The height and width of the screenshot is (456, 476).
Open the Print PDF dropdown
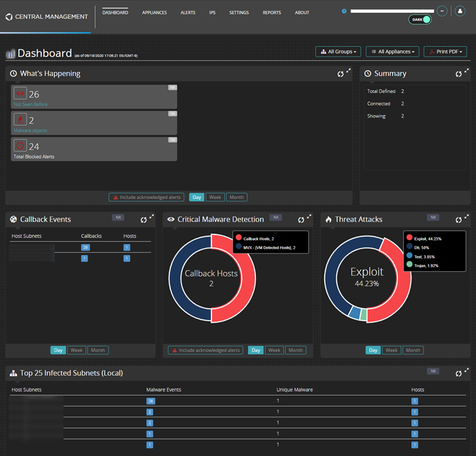[x=445, y=51]
